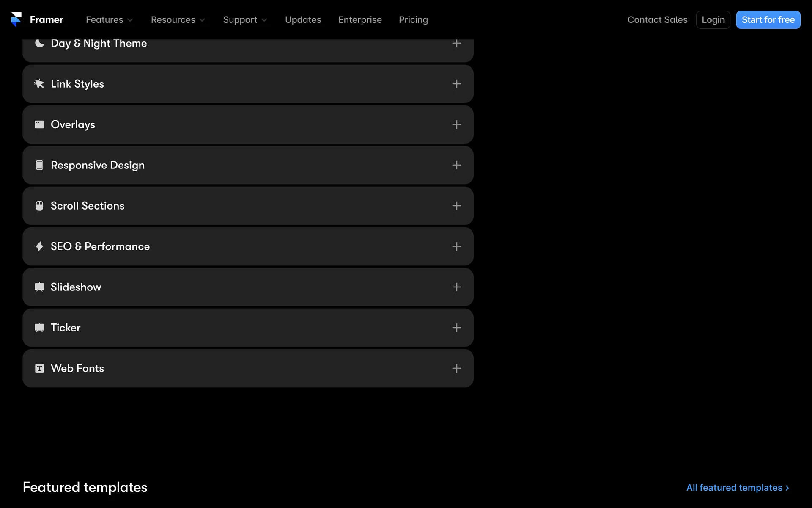Open the Features dropdown menu
812x508 pixels.
(109, 20)
